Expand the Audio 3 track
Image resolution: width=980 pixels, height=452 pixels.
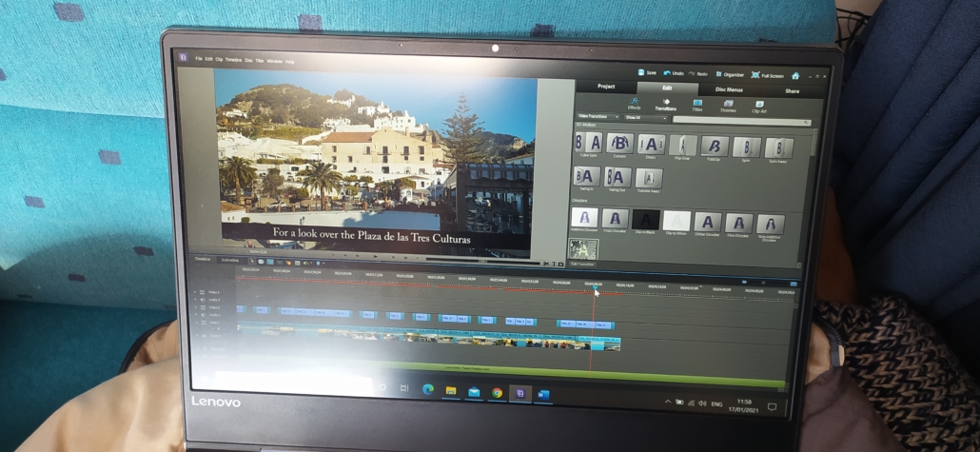click(x=196, y=300)
